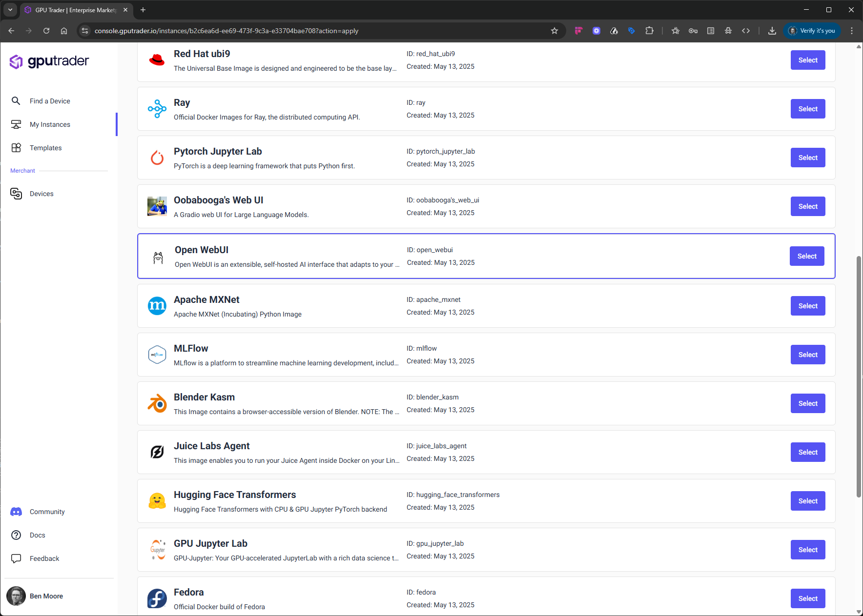Click the 'ID: blender_kasm' text
This screenshot has height=616, width=863.
tap(432, 397)
